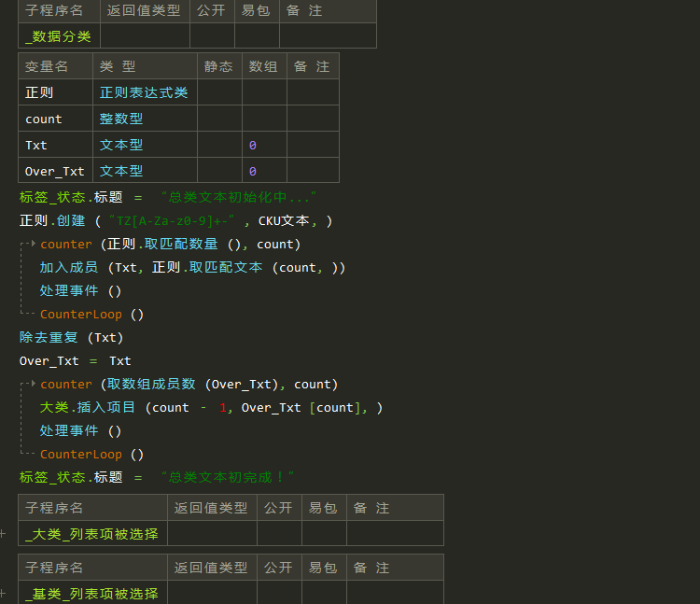Select the 文本型 type in Txt row
Image resolution: width=700 pixels, height=604 pixels.
pyautogui.click(x=145, y=145)
